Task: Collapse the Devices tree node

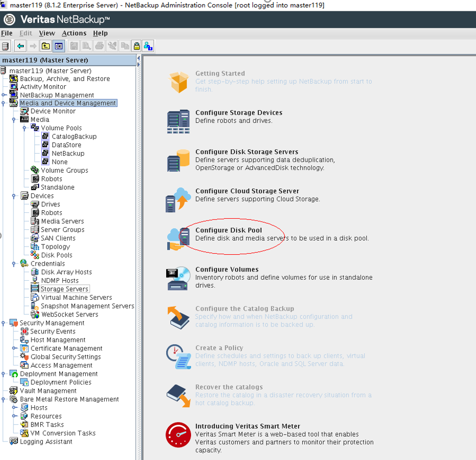Action: 14,196
